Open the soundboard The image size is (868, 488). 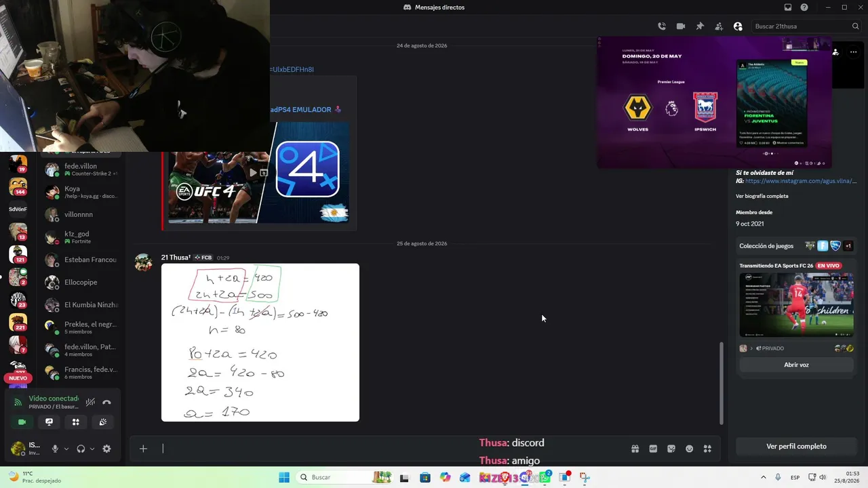pos(103,422)
